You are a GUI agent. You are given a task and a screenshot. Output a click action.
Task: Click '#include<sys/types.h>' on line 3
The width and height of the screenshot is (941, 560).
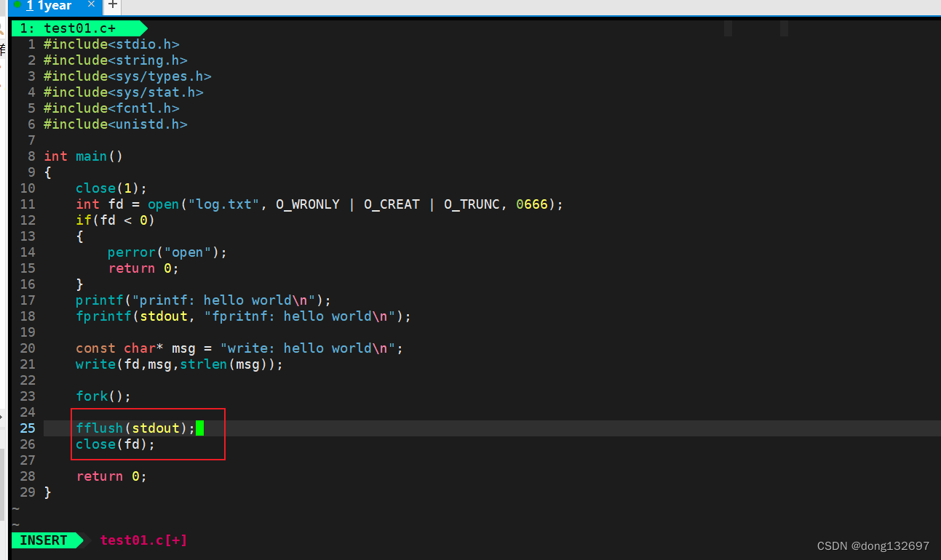click(x=127, y=76)
